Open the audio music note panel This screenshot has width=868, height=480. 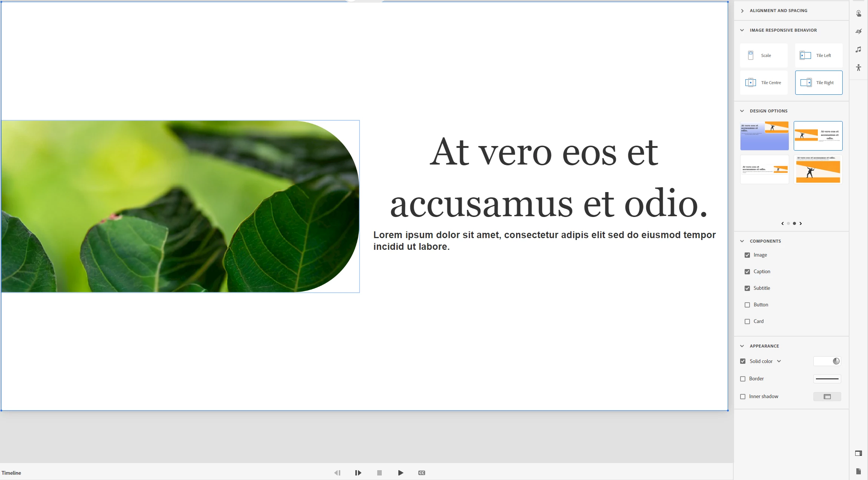859,49
